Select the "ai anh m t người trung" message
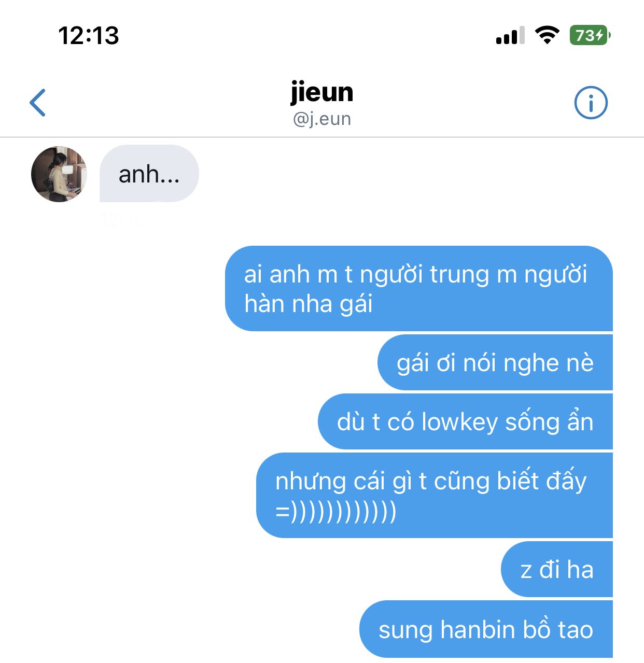The width and height of the screenshot is (644, 663). 419,289
